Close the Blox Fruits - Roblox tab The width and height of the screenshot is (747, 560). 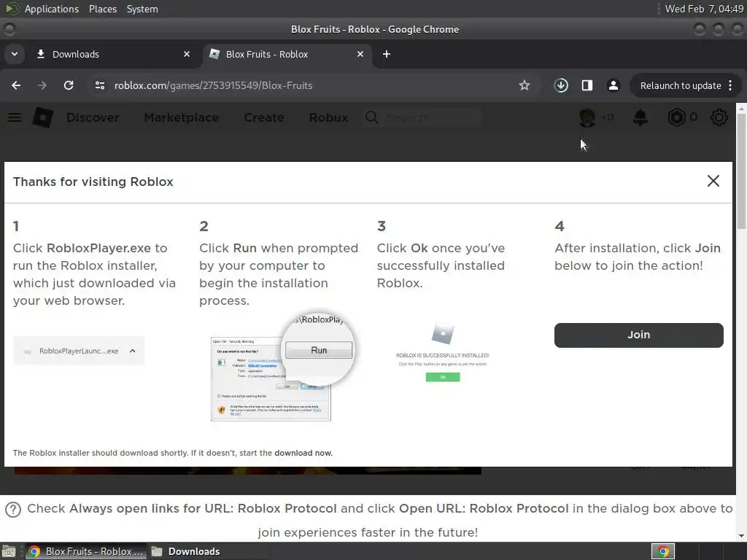(360, 54)
